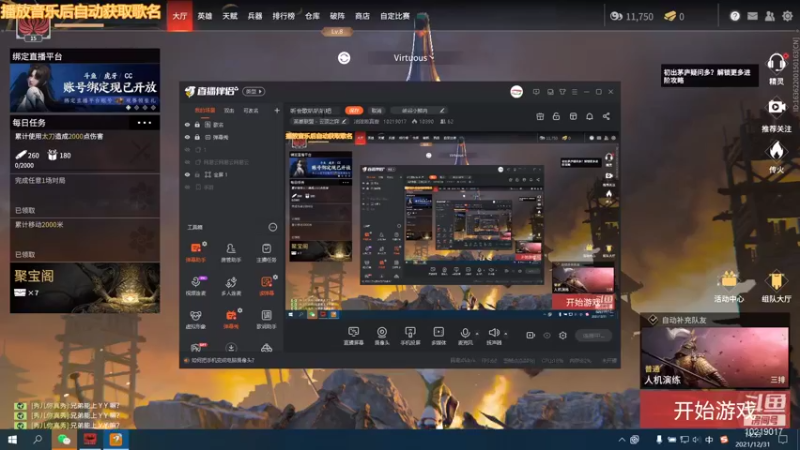This screenshot has height=450, width=800.
Task: Click the 推荐关注 camera icon in the game
Action: tap(777, 107)
